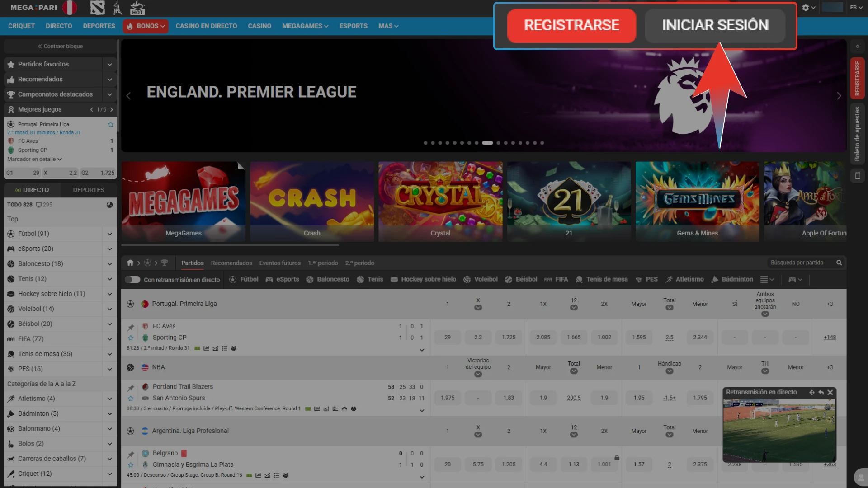Toggle favorite star on sidebar Portugal Primeira Liga card
This screenshot has height=488, width=868.
tap(111, 124)
